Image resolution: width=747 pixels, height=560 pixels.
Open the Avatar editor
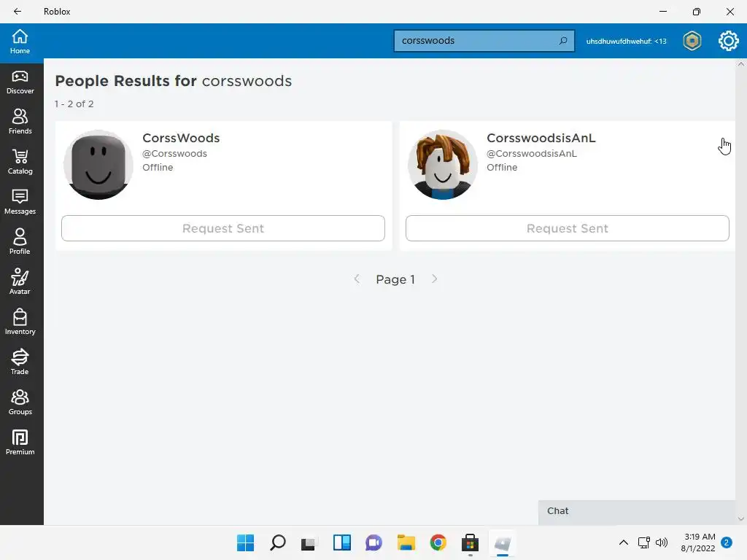[x=20, y=282]
